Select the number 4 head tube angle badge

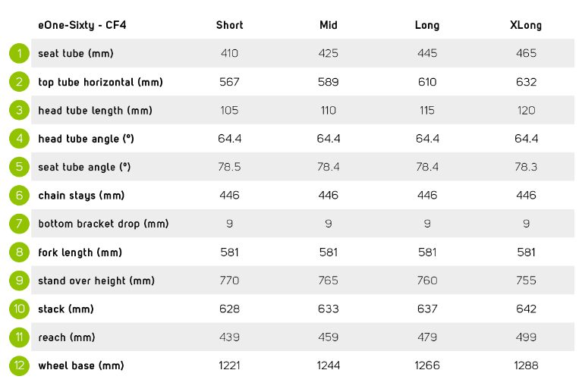[19, 138]
